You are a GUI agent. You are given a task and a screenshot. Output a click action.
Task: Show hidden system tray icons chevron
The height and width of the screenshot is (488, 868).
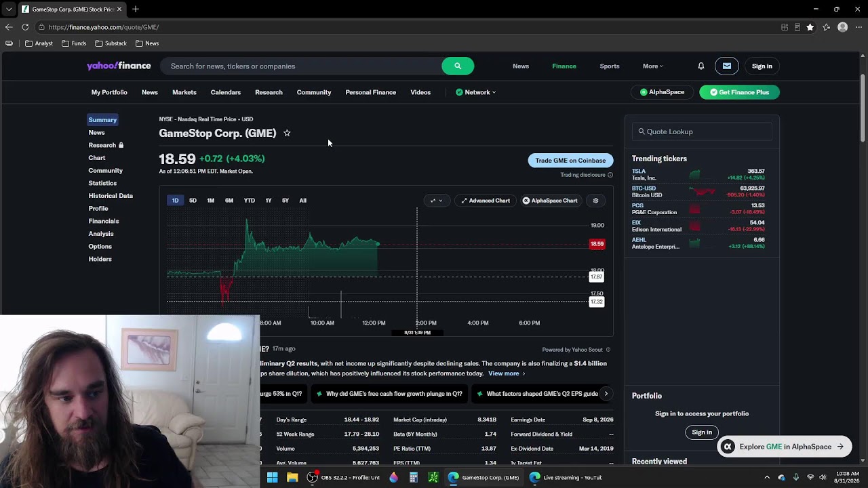click(767, 477)
